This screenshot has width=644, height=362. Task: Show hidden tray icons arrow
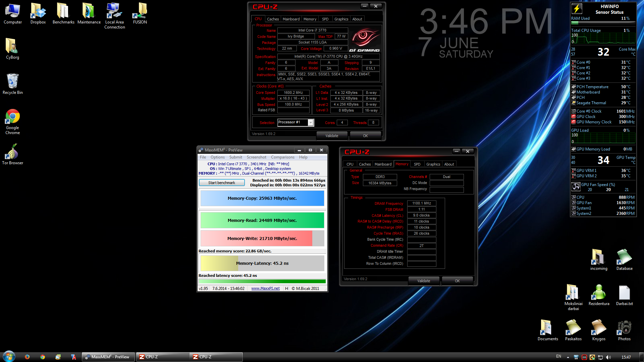[568, 357]
